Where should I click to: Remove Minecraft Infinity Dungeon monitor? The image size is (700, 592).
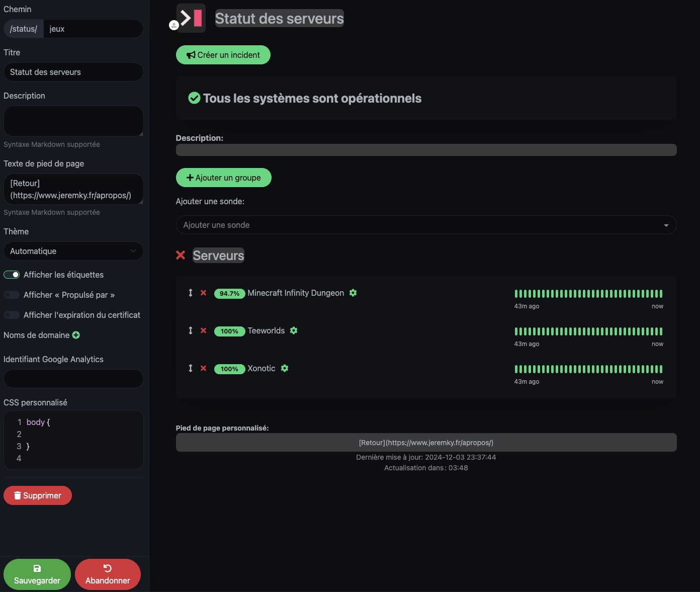[x=204, y=293]
